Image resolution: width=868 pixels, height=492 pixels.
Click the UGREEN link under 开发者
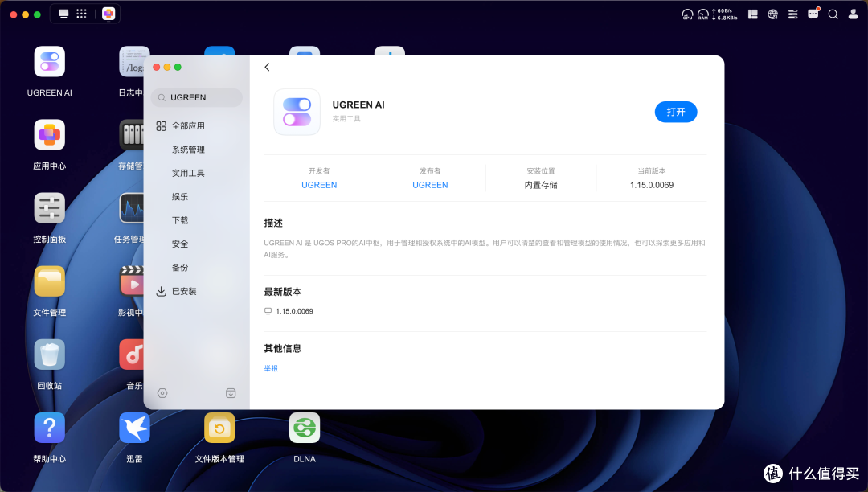click(x=319, y=185)
